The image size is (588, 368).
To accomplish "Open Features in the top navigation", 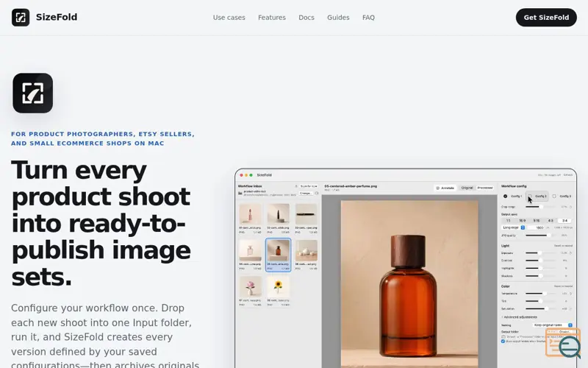I will [x=272, y=17].
